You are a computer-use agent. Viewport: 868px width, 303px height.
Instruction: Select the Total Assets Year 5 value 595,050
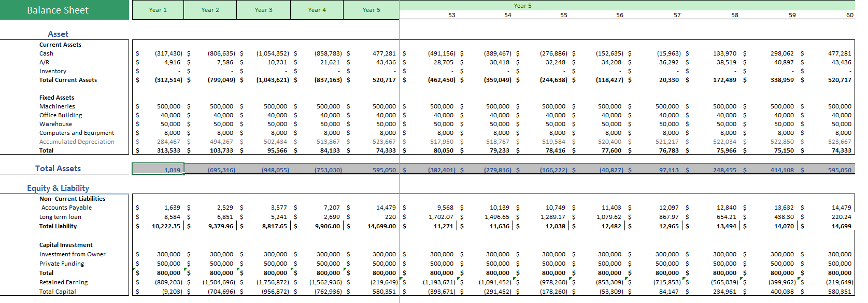click(x=384, y=170)
